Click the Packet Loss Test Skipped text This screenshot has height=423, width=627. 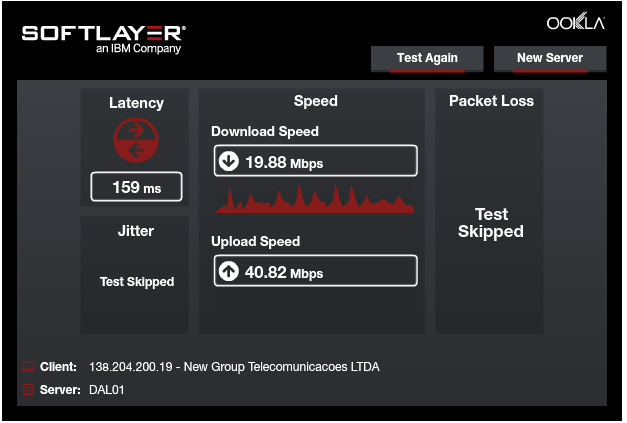click(491, 223)
